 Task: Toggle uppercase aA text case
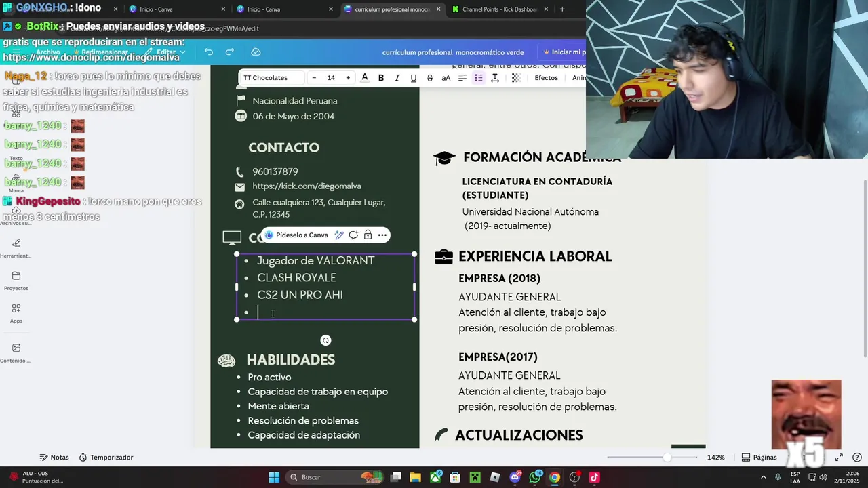(446, 78)
